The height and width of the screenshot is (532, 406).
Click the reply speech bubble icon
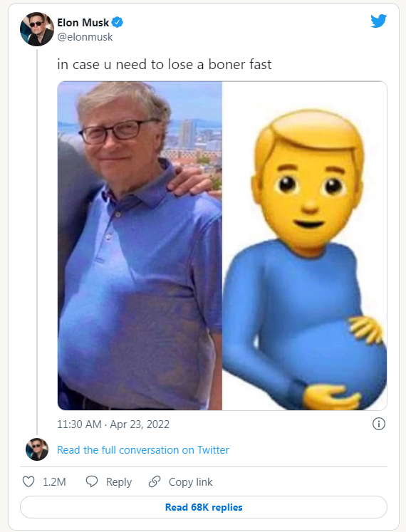click(92, 481)
